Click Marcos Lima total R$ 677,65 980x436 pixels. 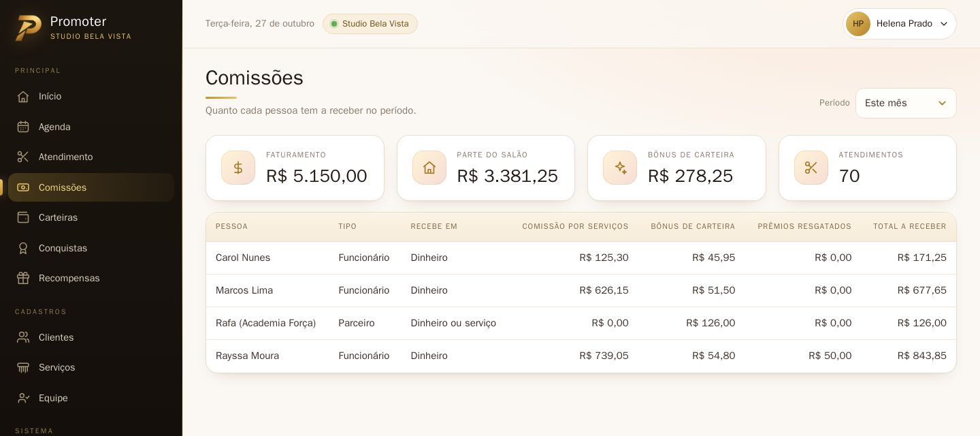[x=922, y=290]
